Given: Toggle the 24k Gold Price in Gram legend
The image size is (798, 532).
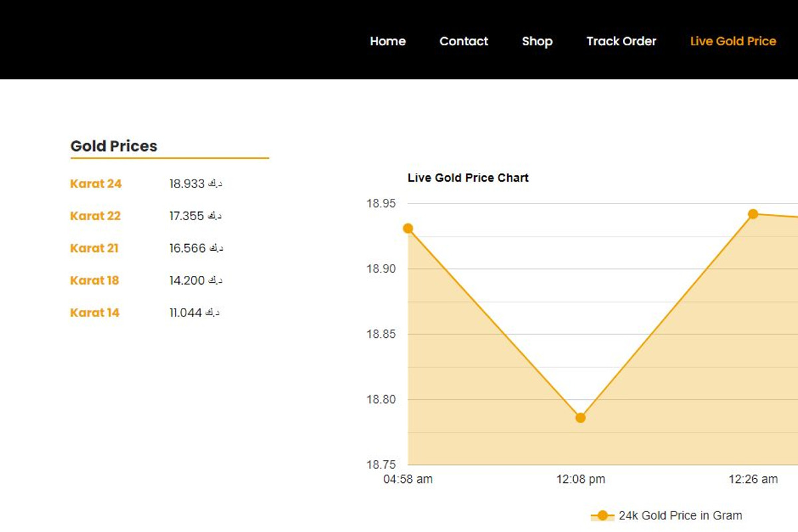Looking at the screenshot, I should [x=680, y=515].
